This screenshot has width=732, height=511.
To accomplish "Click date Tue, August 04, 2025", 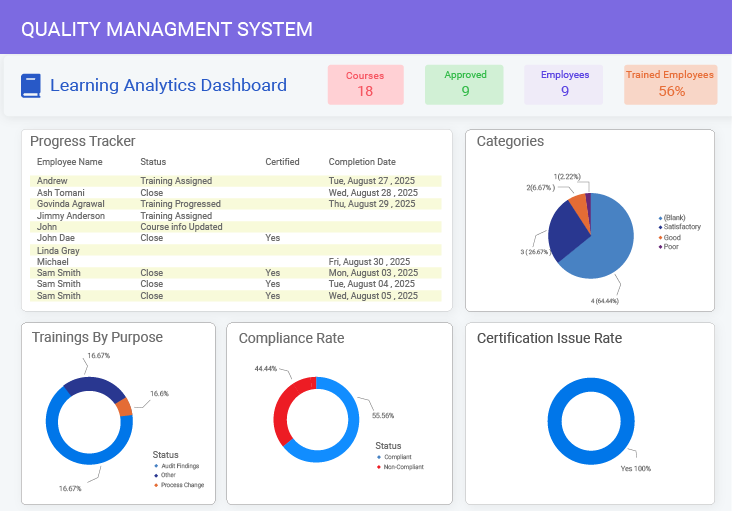I will 372,284.
